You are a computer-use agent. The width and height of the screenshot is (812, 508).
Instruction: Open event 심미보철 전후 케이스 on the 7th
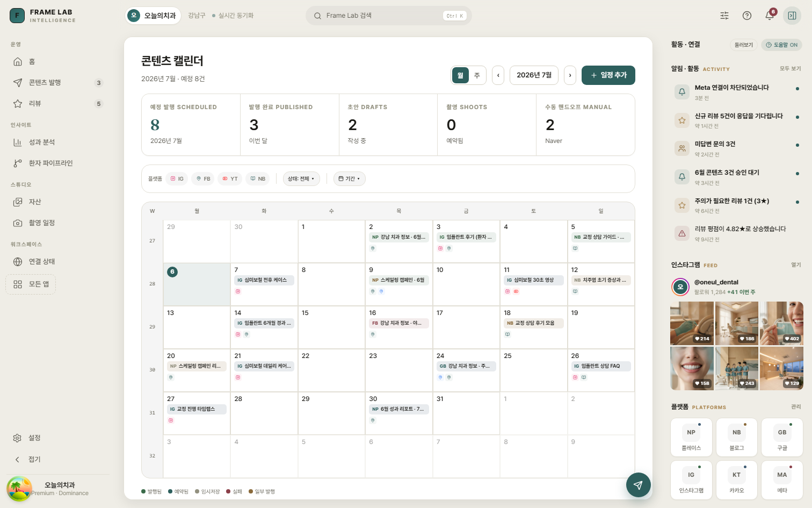[264, 280]
